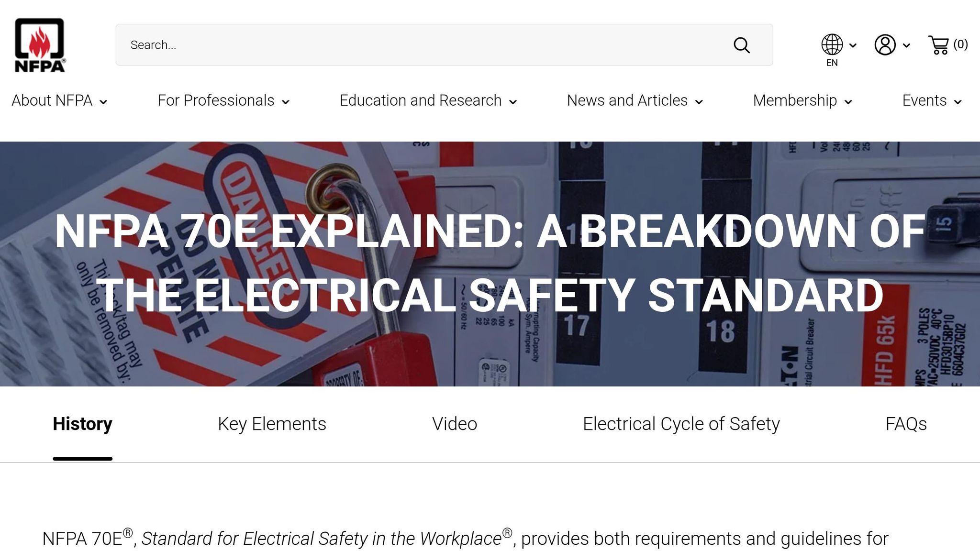Click the magnifying glass search icon

point(741,45)
